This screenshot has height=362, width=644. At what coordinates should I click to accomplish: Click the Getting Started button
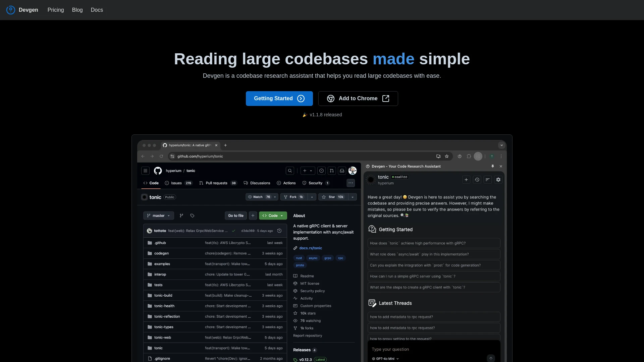click(279, 99)
